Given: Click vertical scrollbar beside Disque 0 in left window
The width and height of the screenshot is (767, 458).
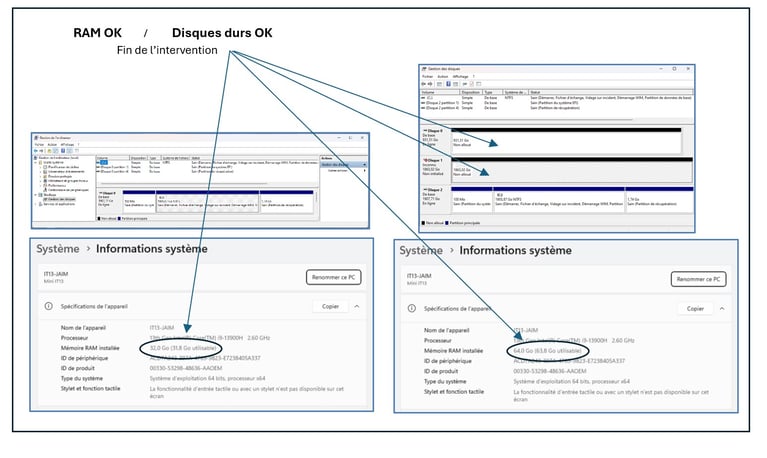Looking at the screenshot, I should [x=316, y=198].
